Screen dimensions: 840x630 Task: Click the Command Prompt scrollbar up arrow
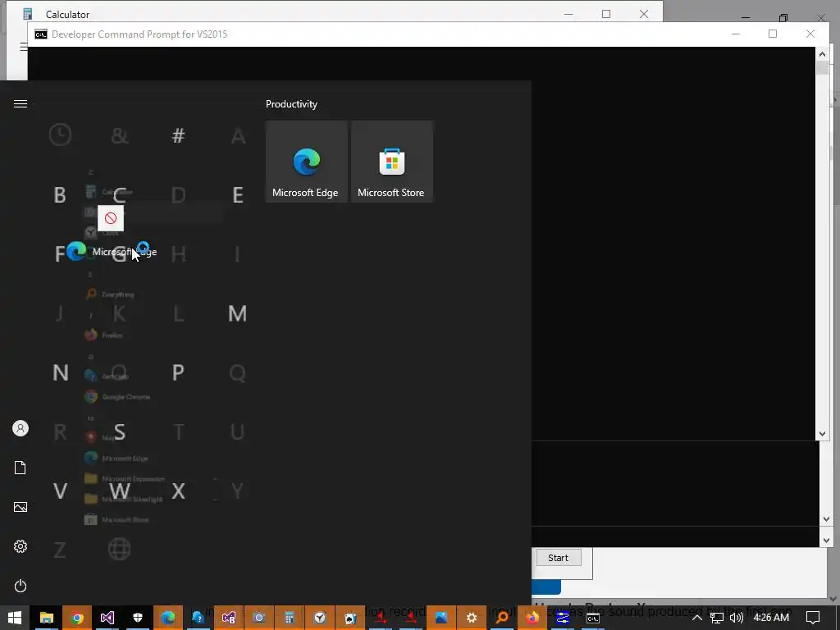[822, 53]
